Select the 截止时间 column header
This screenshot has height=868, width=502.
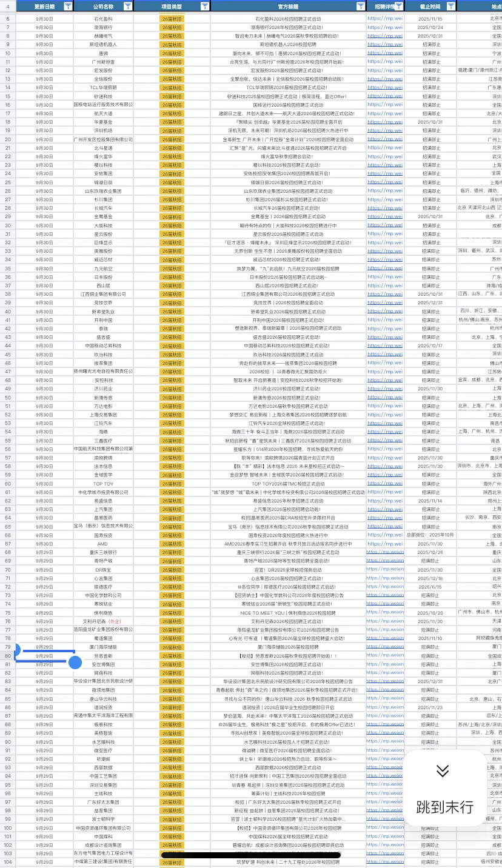(x=430, y=6)
